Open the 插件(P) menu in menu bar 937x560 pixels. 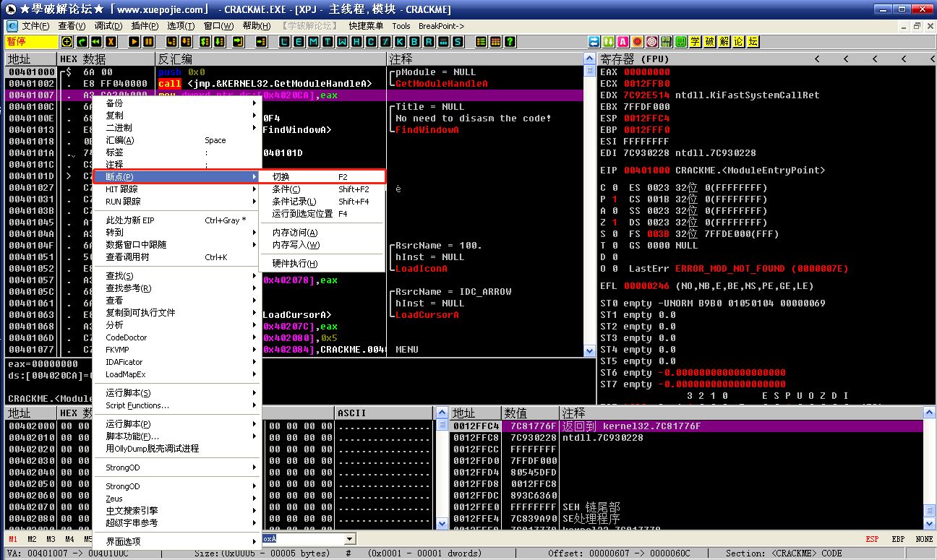(145, 26)
